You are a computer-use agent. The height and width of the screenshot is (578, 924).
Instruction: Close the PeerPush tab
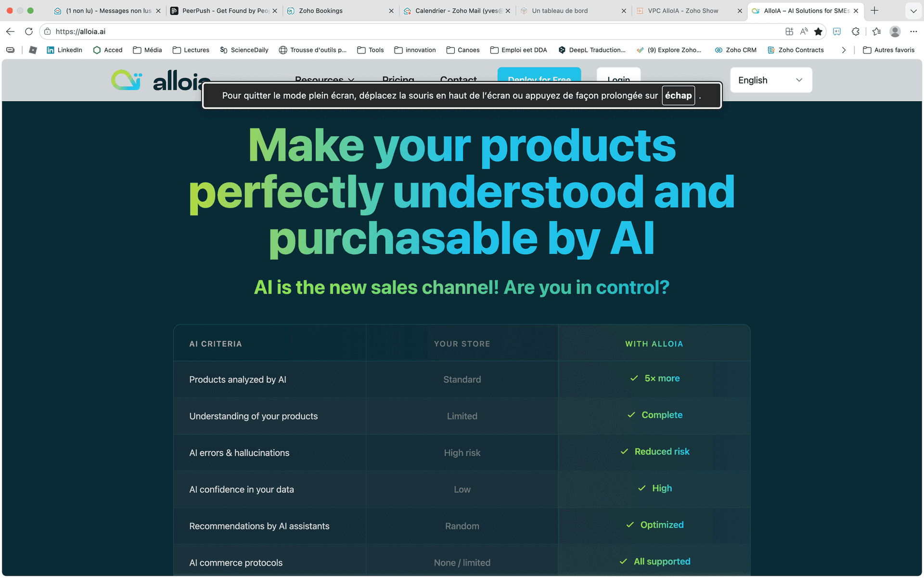[x=275, y=11]
